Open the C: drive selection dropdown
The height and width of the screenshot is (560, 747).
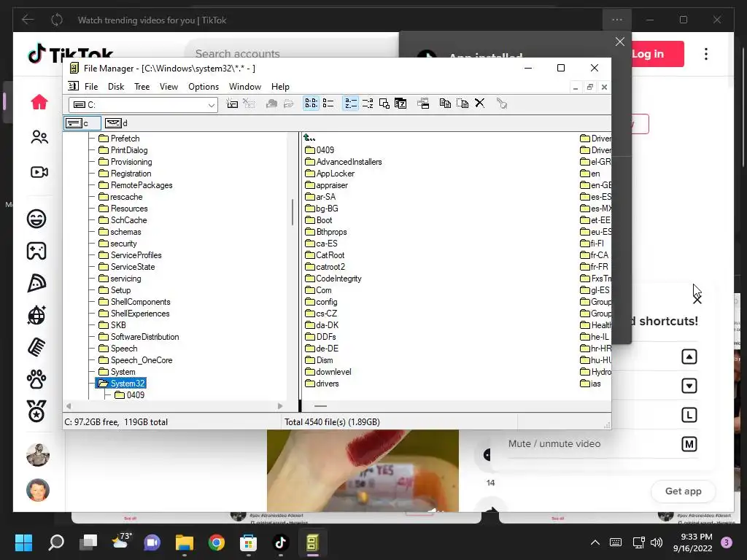click(x=211, y=105)
